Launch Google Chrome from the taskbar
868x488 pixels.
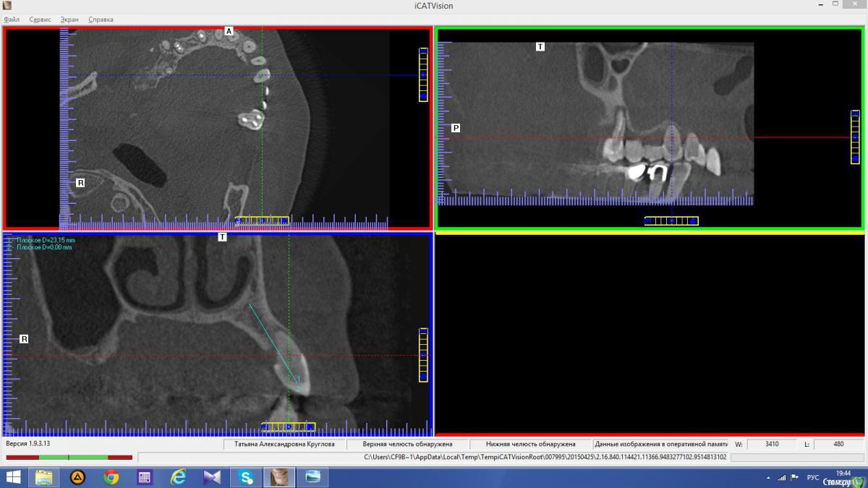pyautogui.click(x=111, y=477)
